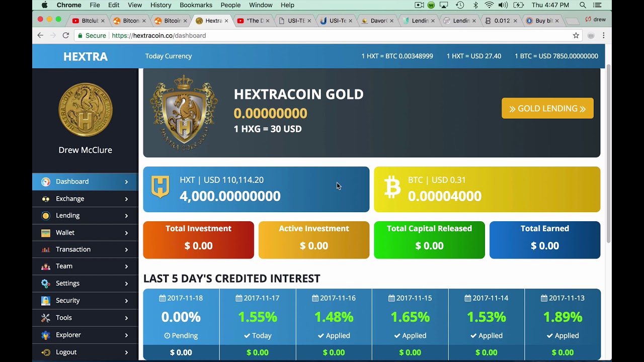Click the 1 HXT = USD 27.40 rate
This screenshot has width=644, height=362.
pyautogui.click(x=474, y=56)
